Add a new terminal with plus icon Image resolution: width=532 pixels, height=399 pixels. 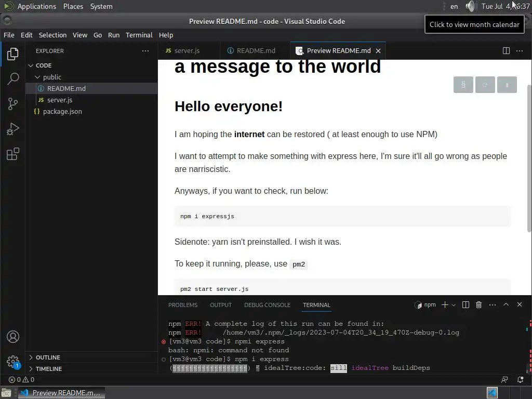click(x=445, y=305)
